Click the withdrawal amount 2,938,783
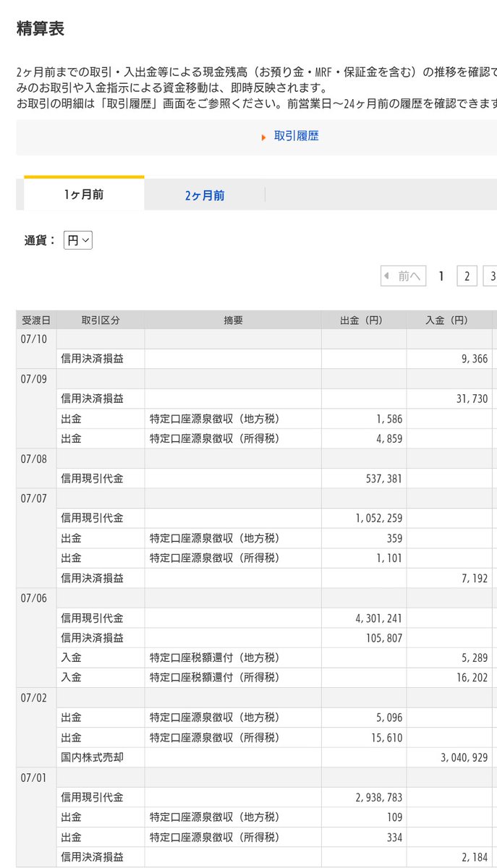 379,798
